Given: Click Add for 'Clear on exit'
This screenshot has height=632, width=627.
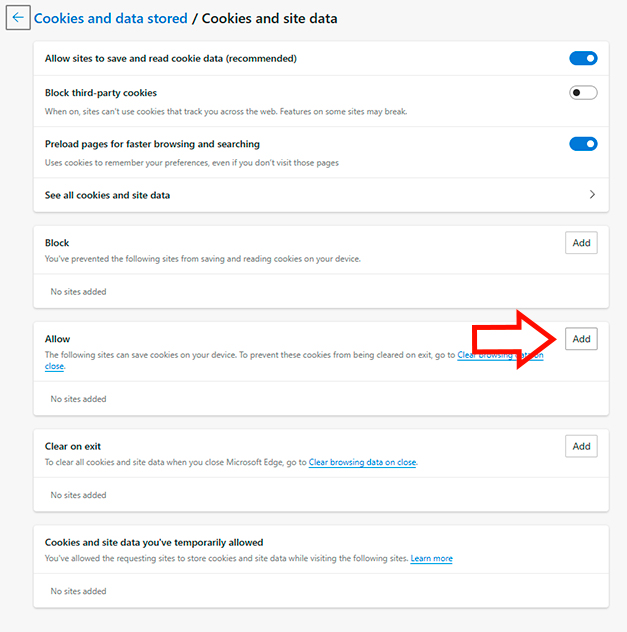Looking at the screenshot, I should pos(581,446).
